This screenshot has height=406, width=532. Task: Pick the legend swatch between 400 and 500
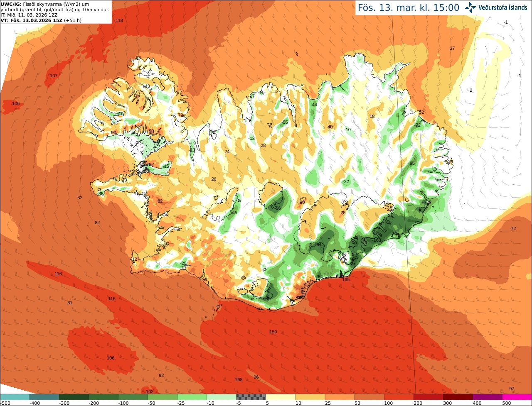[x=488, y=397]
